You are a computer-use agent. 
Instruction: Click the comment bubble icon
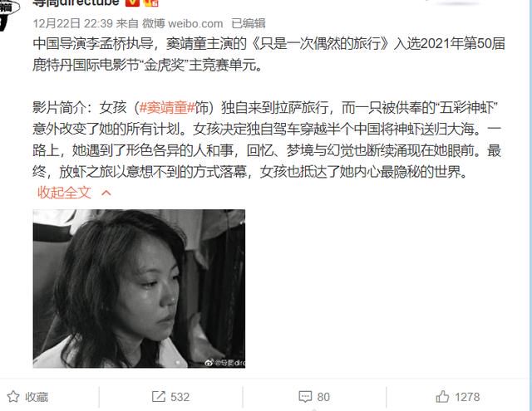click(305, 397)
